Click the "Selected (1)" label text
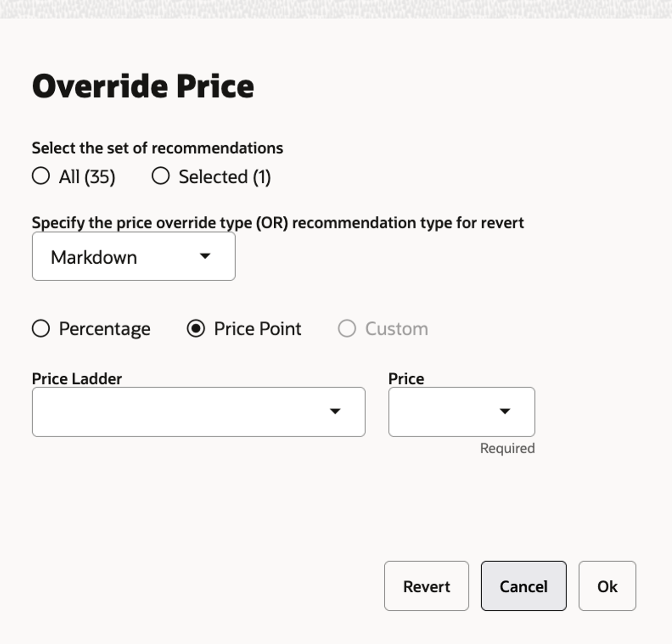Image resolution: width=672 pixels, height=644 pixels. [225, 177]
